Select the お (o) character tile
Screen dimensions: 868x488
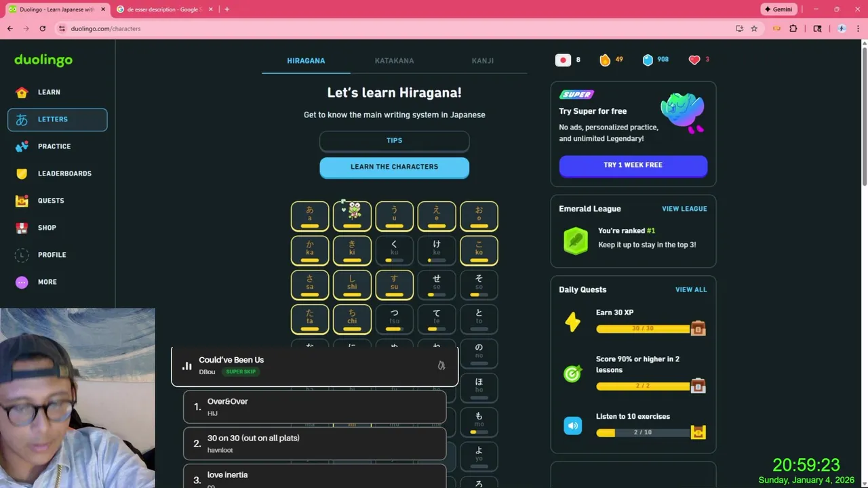[x=479, y=216]
